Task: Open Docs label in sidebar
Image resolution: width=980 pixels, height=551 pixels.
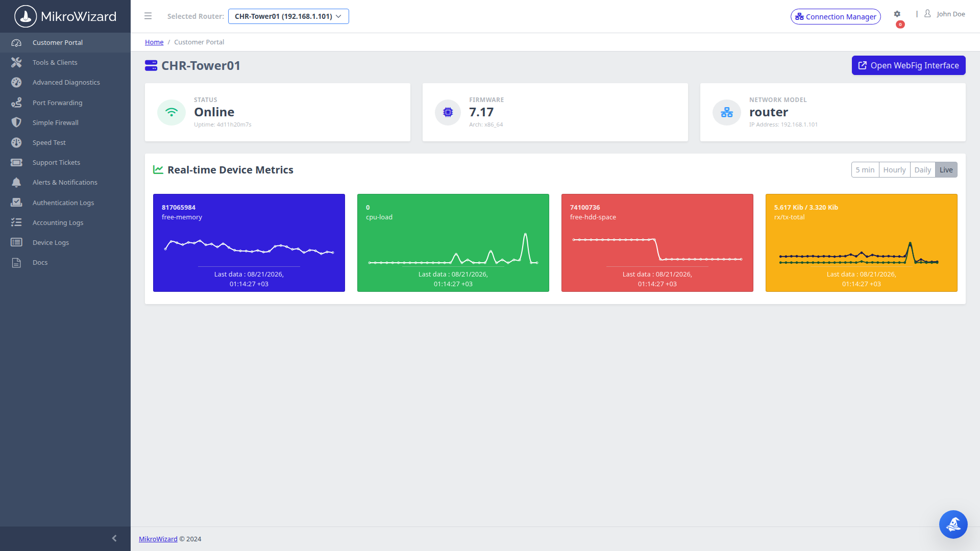Action: [x=40, y=262]
